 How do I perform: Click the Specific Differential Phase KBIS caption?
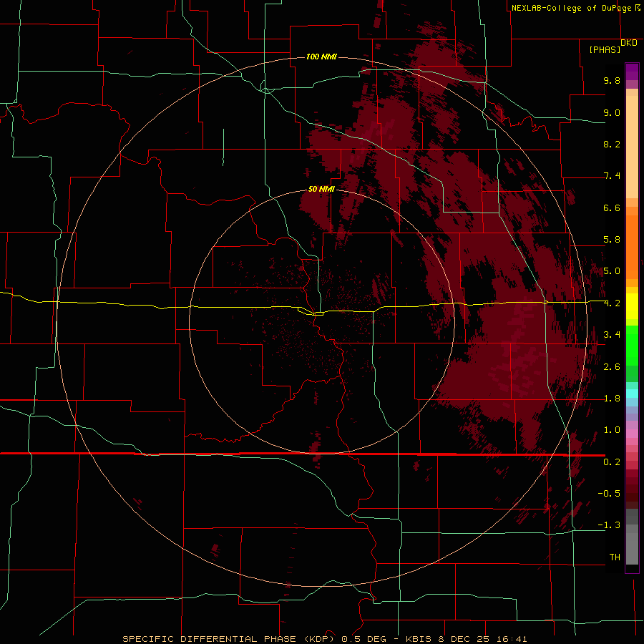pyautogui.click(x=324, y=639)
